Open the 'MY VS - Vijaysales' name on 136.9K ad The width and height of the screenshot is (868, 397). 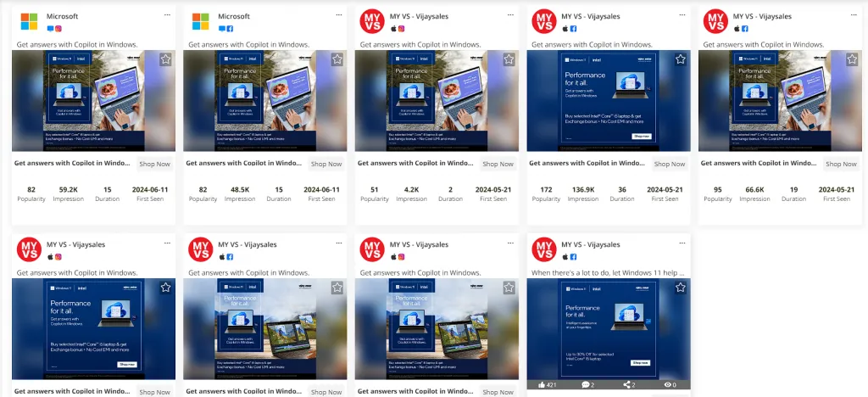tap(591, 16)
